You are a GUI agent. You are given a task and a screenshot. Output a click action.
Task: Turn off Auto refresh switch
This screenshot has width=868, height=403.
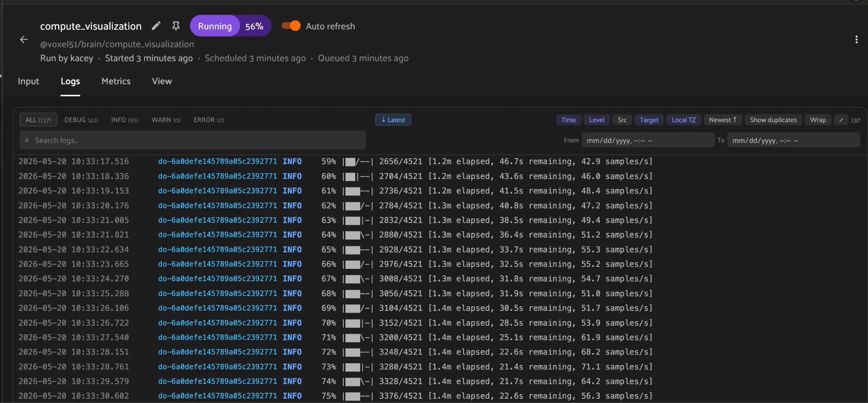tap(291, 26)
